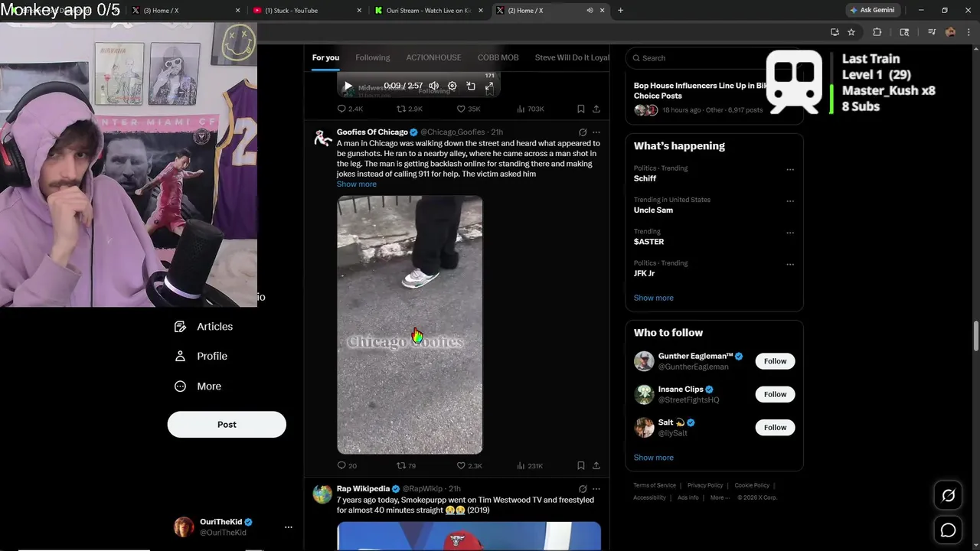Open more options for $ASTER trend
The width and height of the screenshot is (980, 551).
click(790, 233)
